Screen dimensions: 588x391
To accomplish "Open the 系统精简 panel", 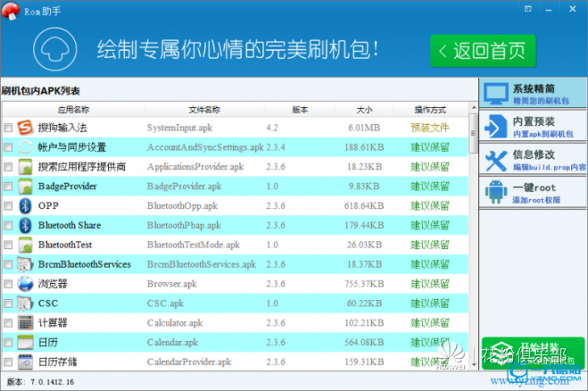I will (x=533, y=93).
